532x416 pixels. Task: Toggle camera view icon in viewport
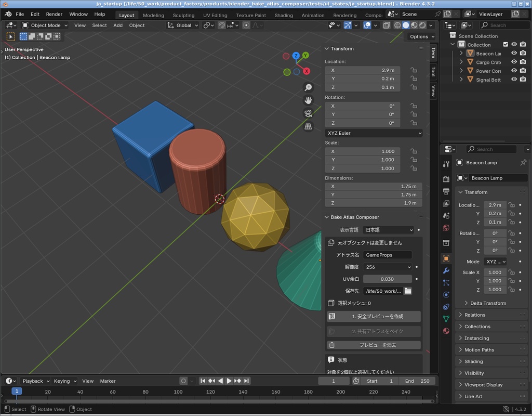(x=308, y=113)
